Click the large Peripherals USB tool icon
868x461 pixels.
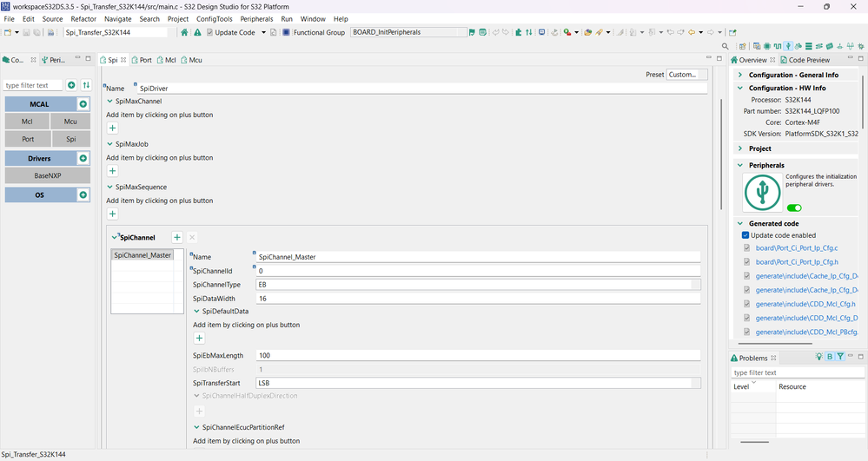pos(762,193)
